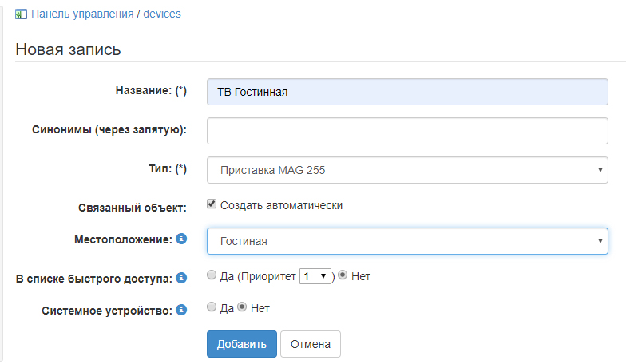This screenshot has height=364, width=626.
Task: Click into the Название text field
Action: [407, 92]
